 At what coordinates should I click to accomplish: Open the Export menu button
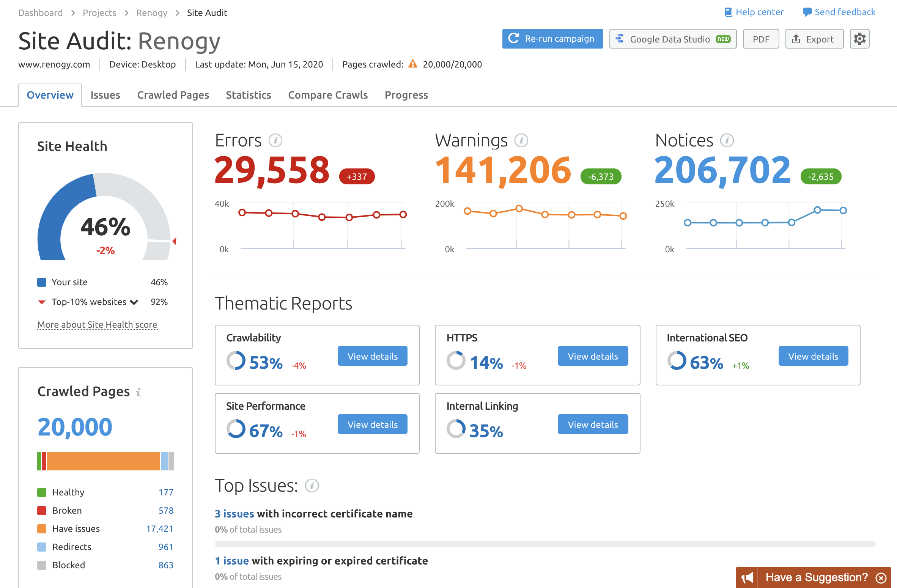[x=814, y=39]
